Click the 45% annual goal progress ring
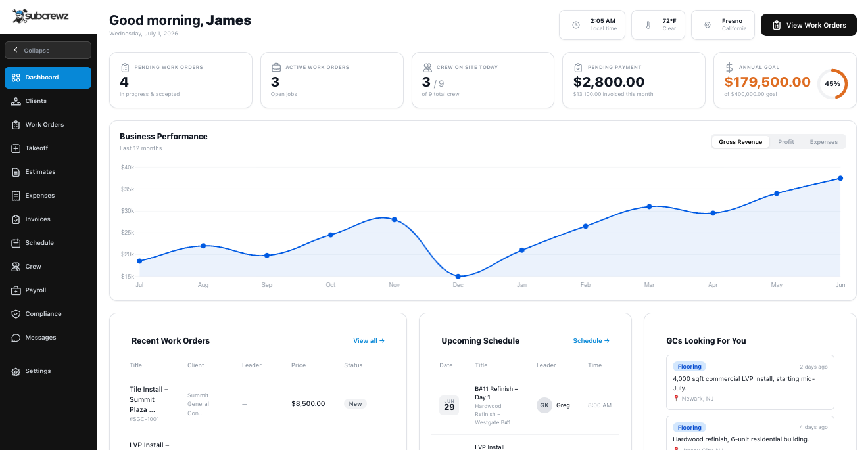868x450 pixels. click(x=832, y=84)
